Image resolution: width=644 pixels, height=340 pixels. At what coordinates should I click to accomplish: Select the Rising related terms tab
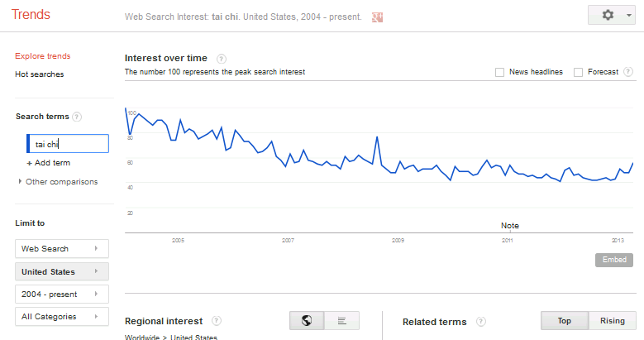613,321
